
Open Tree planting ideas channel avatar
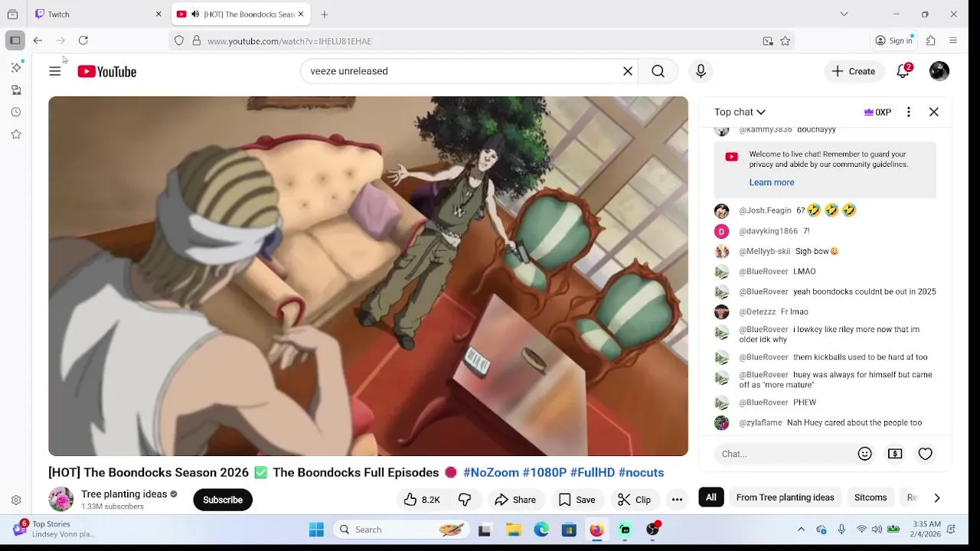(60, 500)
